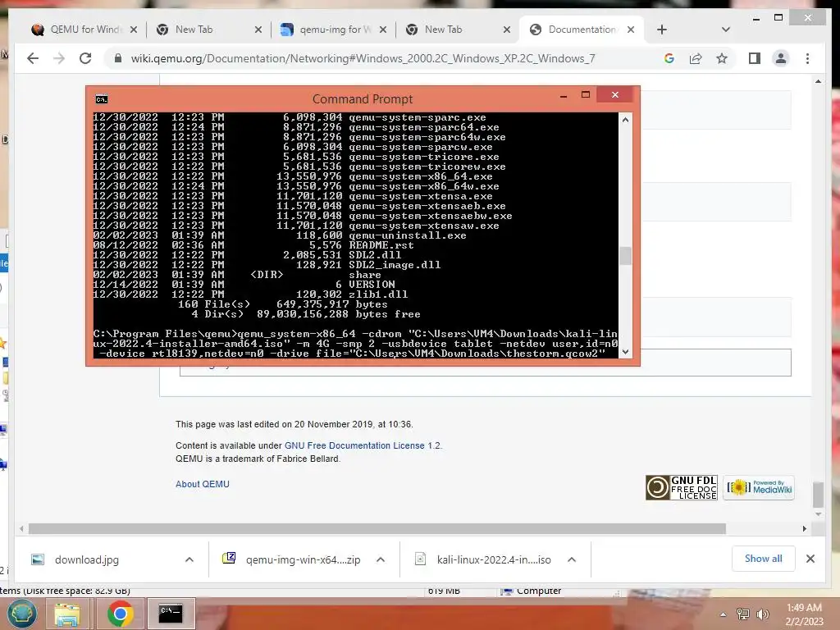Click the page horizontal scrollbar thumb
The height and width of the screenshot is (630, 840).
pyautogui.click(x=377, y=529)
